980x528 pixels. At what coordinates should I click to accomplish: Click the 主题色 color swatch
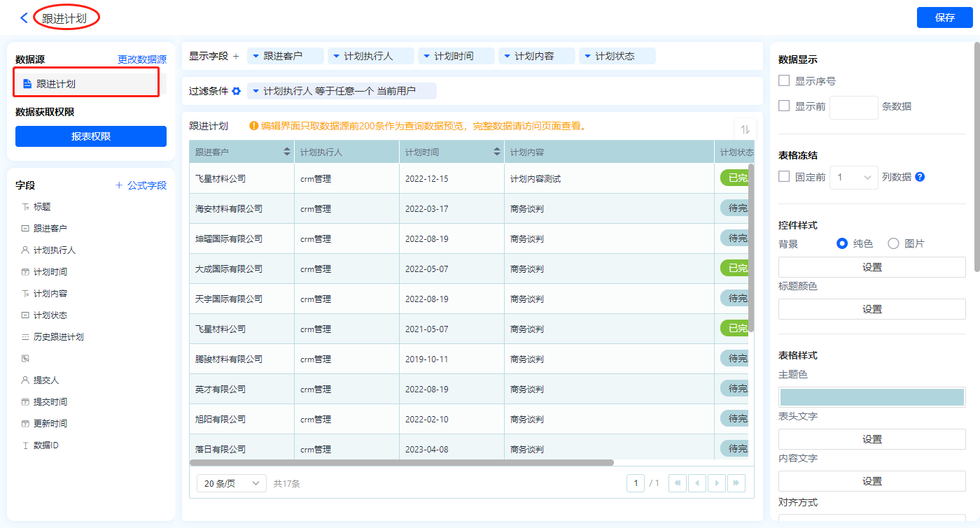pos(871,397)
